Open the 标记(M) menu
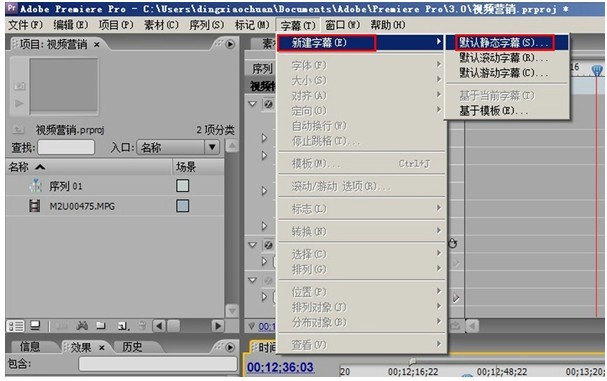 pyautogui.click(x=252, y=25)
